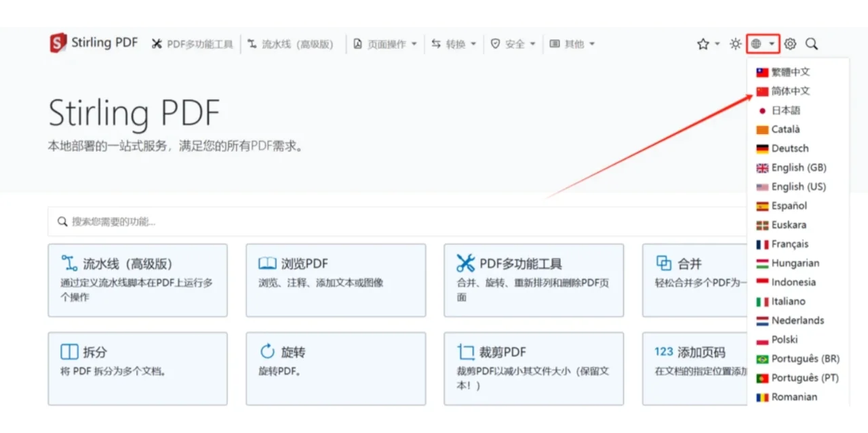
Task: Click the 123 icon on 添加页码 card
Action: [664, 351]
